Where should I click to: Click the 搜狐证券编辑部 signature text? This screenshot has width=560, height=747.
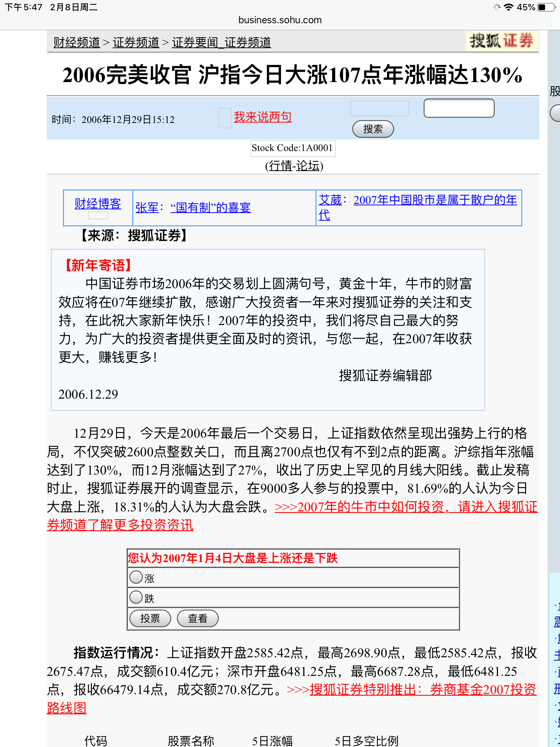click(x=385, y=375)
